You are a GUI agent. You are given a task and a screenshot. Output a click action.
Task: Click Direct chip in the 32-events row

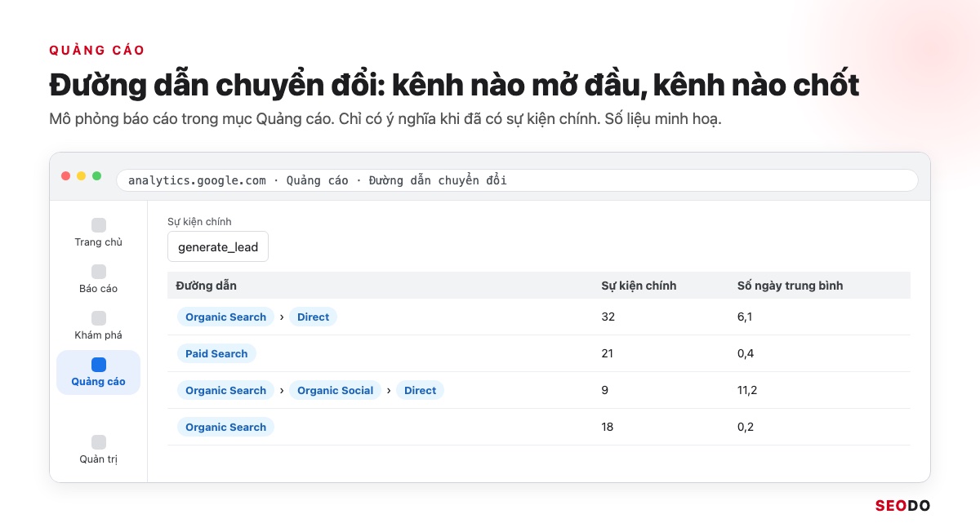313,317
